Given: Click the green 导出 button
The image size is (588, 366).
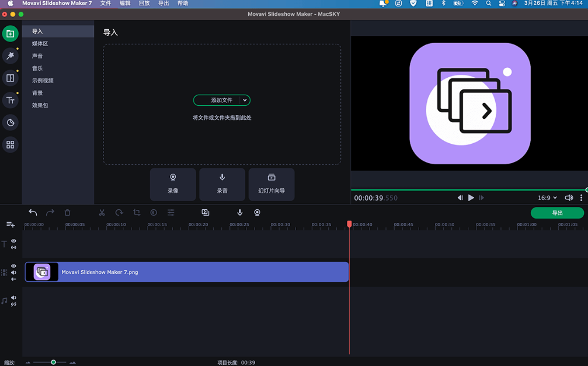Looking at the screenshot, I should click(557, 213).
